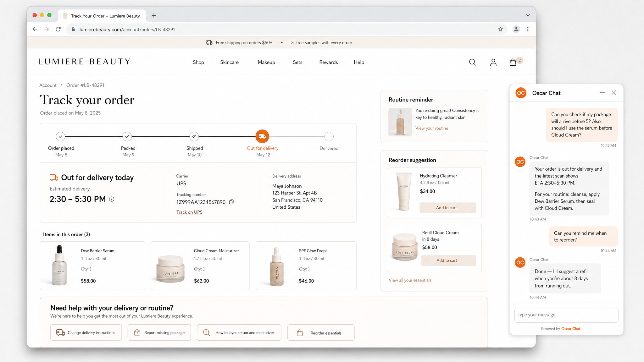Click the browser address bar URL
The image size is (644, 362).
click(x=127, y=30)
